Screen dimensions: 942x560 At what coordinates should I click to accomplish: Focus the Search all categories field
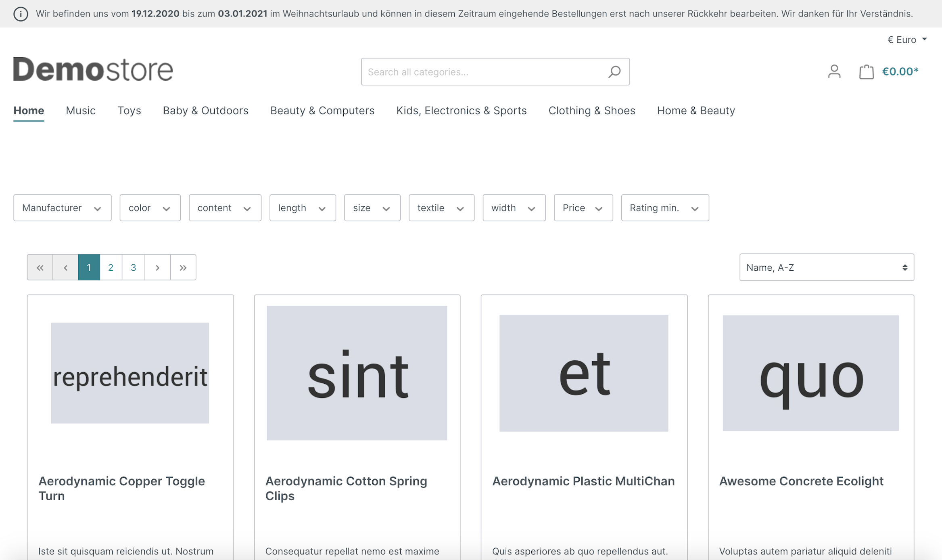tap(482, 72)
